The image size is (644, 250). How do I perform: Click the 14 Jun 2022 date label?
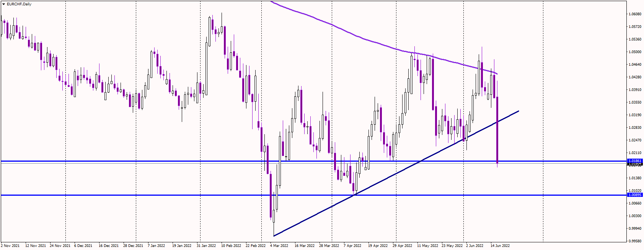pos(500,246)
